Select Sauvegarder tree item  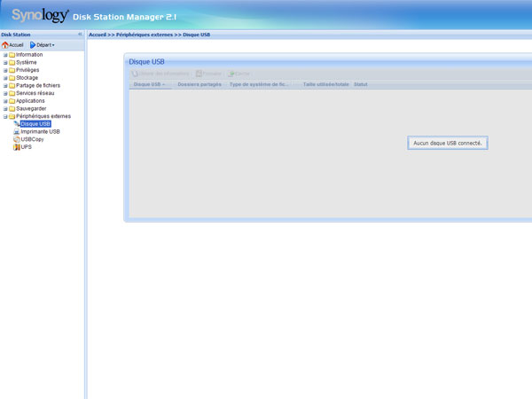[31, 108]
